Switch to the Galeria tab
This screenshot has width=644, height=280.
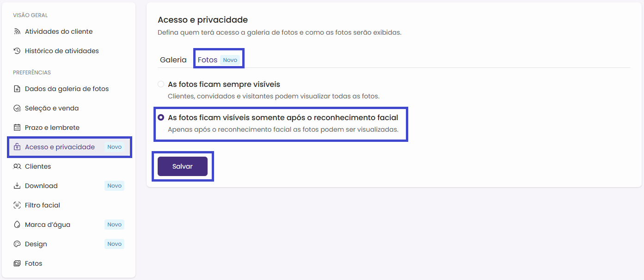(173, 60)
